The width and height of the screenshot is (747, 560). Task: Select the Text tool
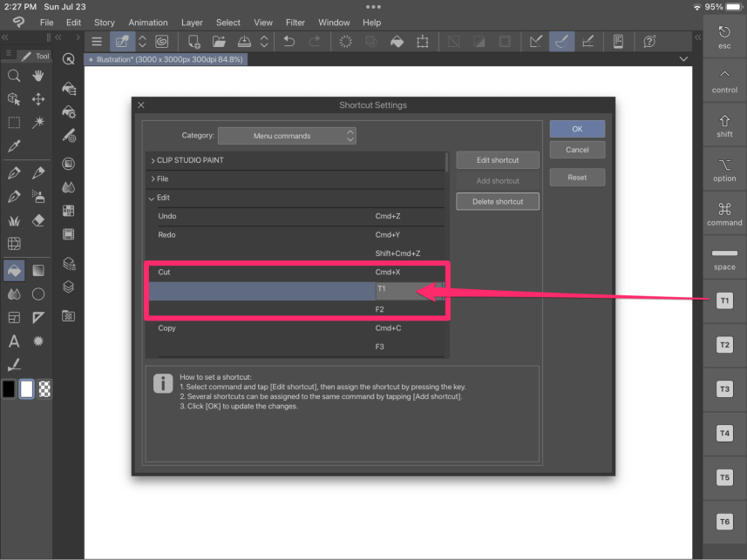click(x=14, y=341)
